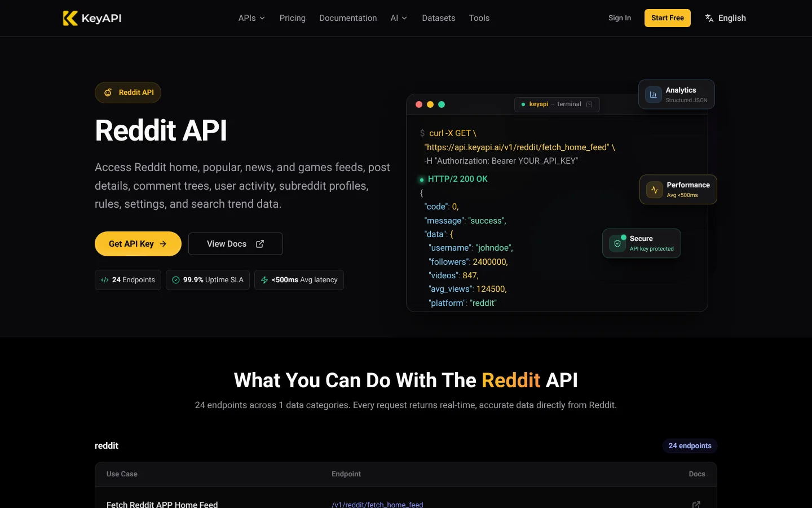Click the translate language icon
This screenshot has height=508, width=812.
tap(709, 18)
